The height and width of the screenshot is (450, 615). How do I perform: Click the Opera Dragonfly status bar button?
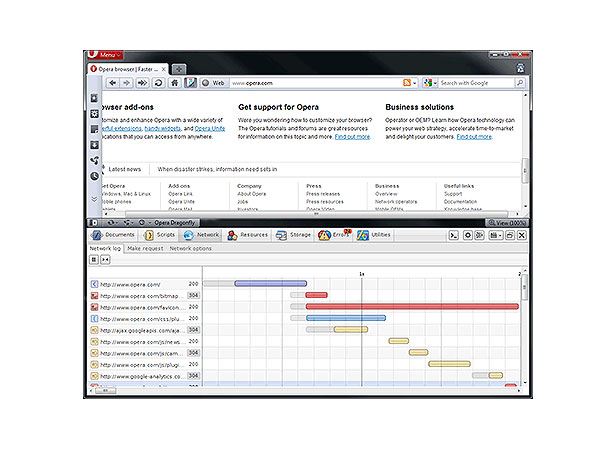click(x=174, y=223)
